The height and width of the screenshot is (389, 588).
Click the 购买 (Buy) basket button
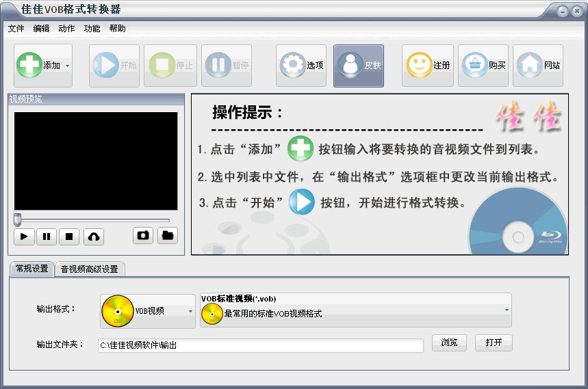(483, 66)
